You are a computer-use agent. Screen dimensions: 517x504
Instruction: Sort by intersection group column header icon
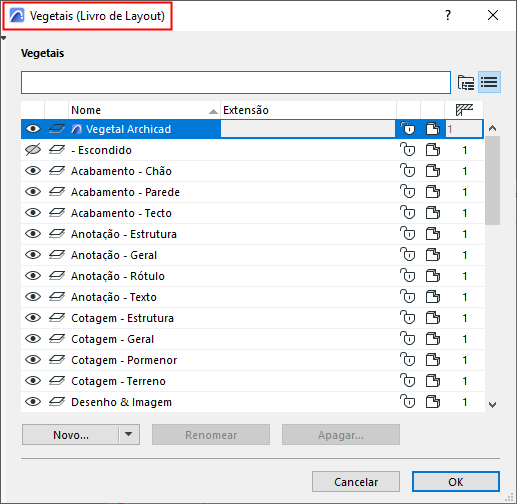click(464, 110)
